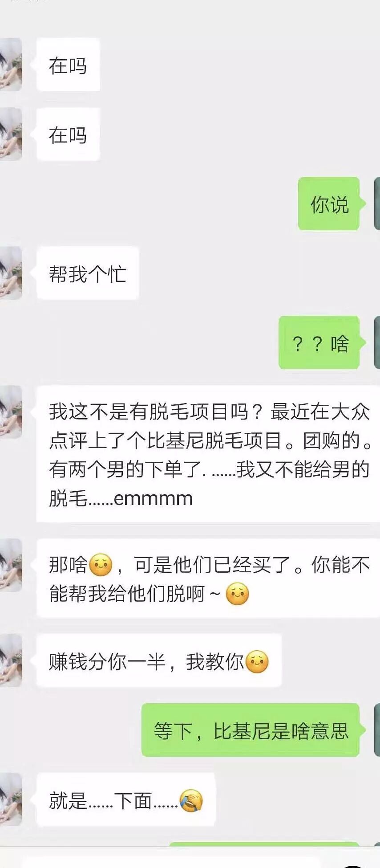Tap the 赚钱分你一半，我教你 message bubble
This screenshot has width=380, height=868.
pyautogui.click(x=159, y=660)
